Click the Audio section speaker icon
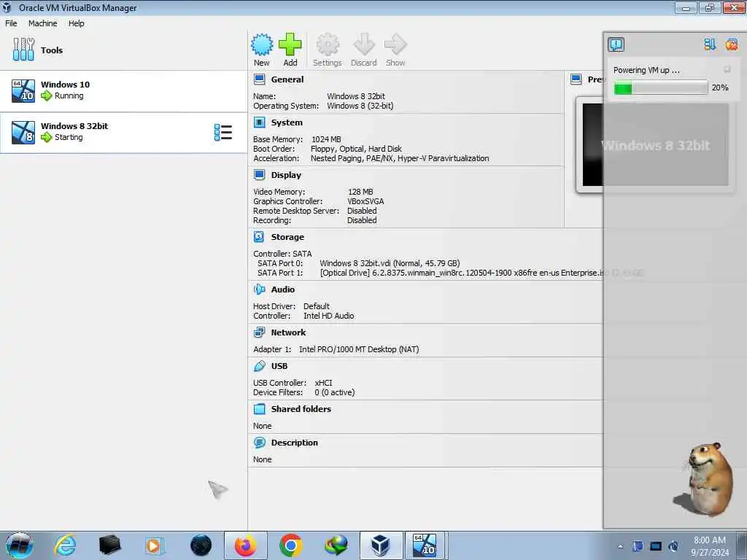Viewport: 747px width, 560px height. point(259,289)
